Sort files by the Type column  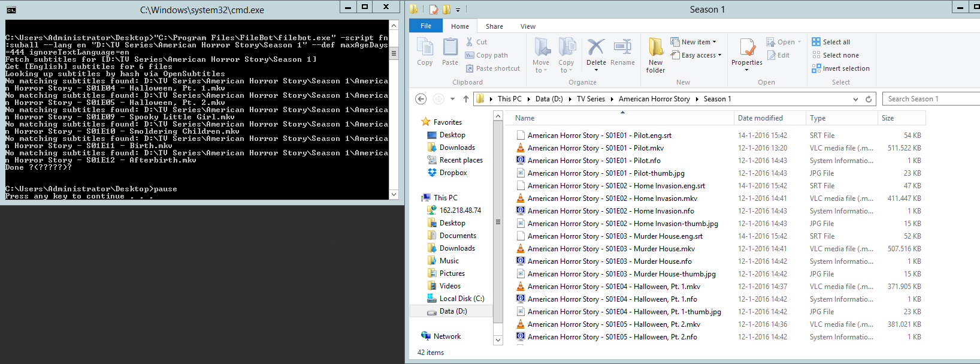842,118
